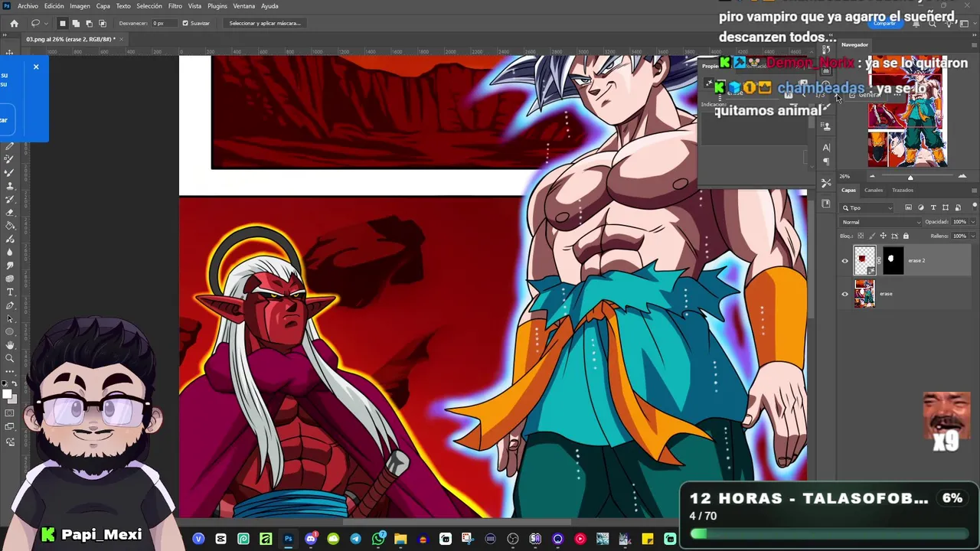
Task: Filter layers by adjustment layer icon
Action: (921, 207)
